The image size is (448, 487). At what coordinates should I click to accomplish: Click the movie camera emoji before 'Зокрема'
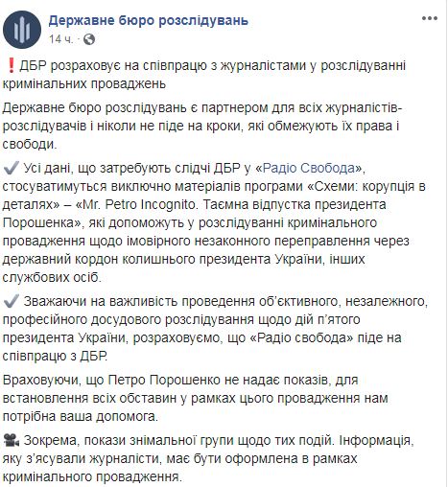(12, 441)
